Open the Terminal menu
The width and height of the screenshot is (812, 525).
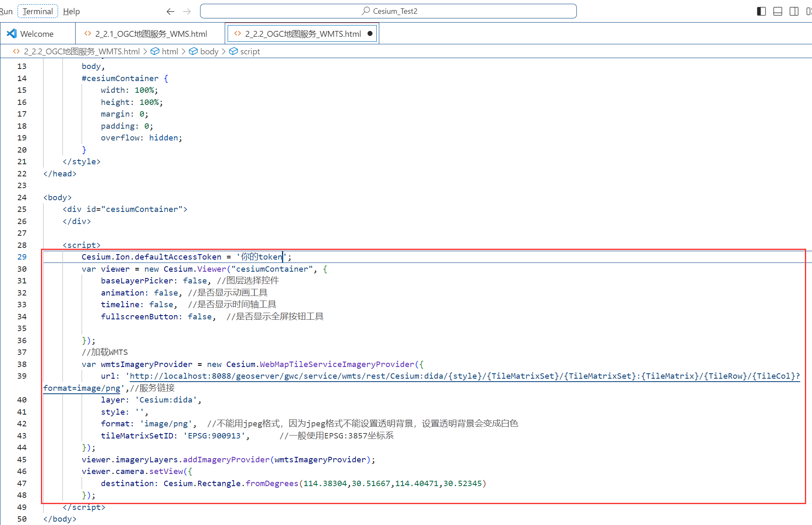tap(38, 11)
